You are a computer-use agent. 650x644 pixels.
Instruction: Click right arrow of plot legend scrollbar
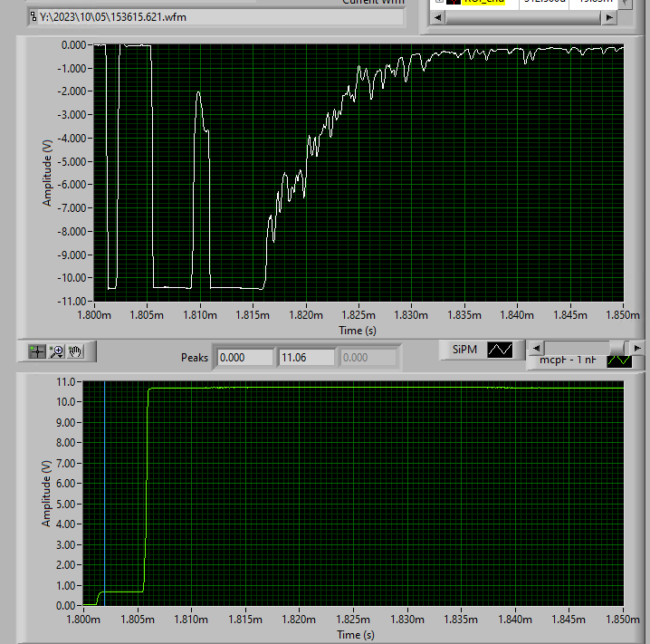(637, 349)
